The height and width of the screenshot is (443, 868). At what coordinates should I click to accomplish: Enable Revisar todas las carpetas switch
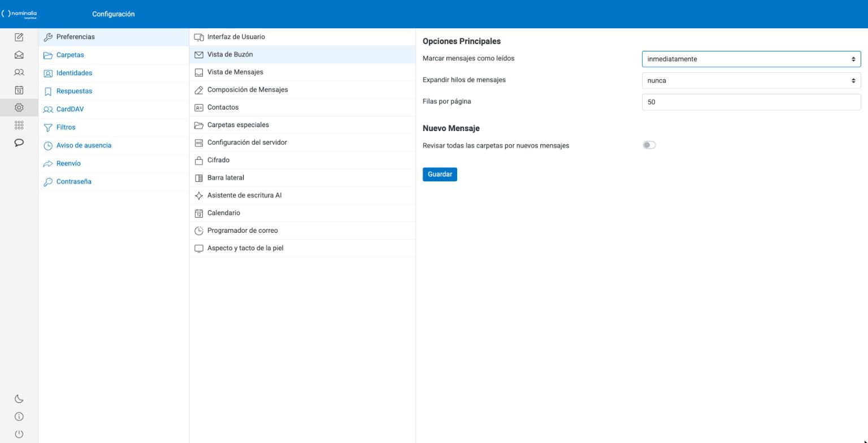tap(649, 145)
